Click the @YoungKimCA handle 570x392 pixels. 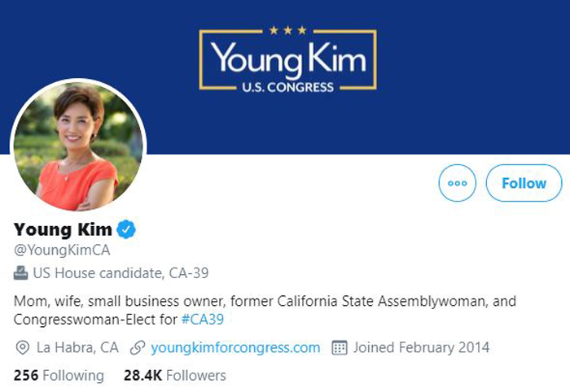tap(62, 250)
